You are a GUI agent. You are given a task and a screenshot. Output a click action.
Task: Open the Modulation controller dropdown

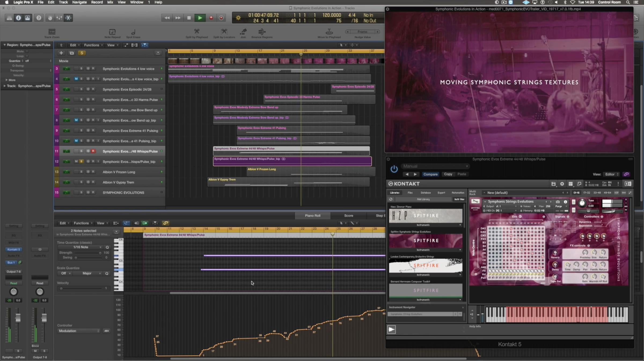pos(79,331)
